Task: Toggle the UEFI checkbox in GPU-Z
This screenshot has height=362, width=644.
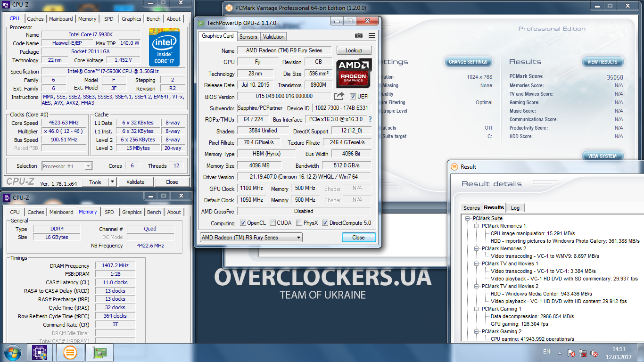Action: tap(353, 96)
